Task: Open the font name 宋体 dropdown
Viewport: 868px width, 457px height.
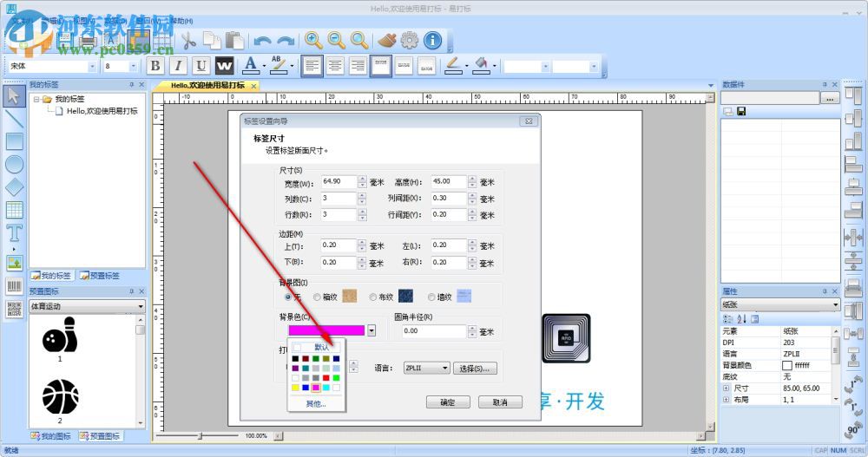Action: [92, 66]
